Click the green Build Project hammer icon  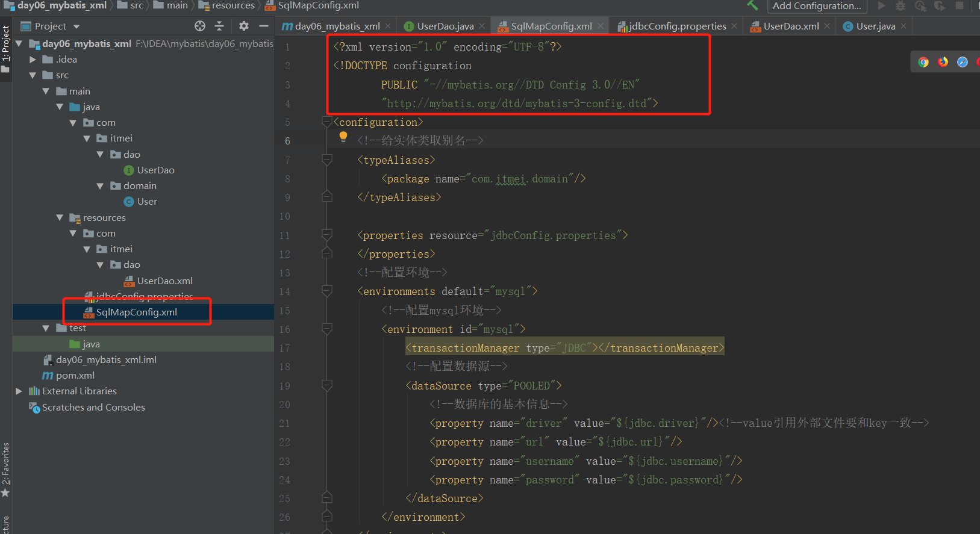tap(752, 5)
